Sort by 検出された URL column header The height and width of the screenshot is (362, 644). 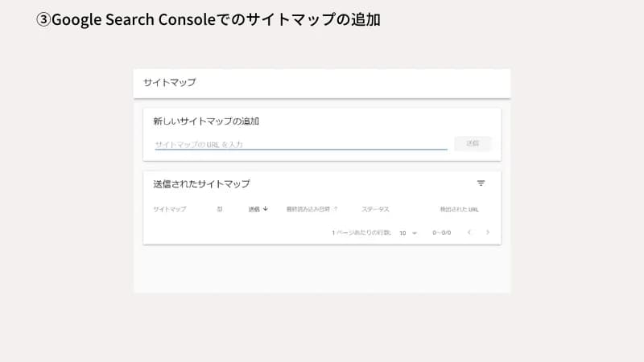tap(459, 209)
